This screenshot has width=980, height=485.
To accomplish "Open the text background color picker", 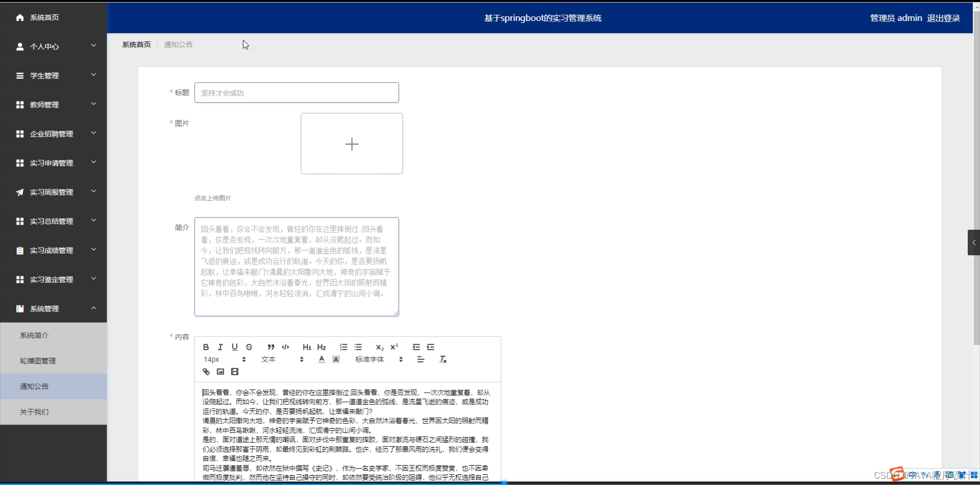I will (x=336, y=359).
